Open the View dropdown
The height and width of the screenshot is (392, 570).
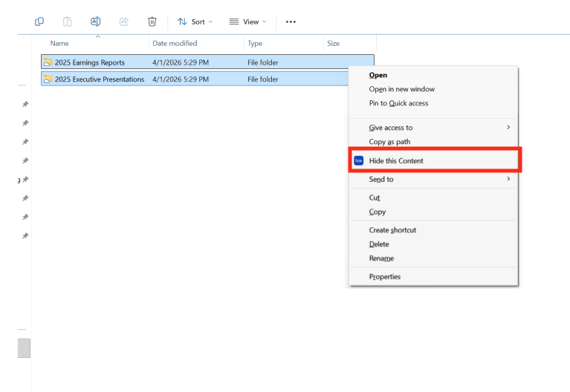coord(246,22)
